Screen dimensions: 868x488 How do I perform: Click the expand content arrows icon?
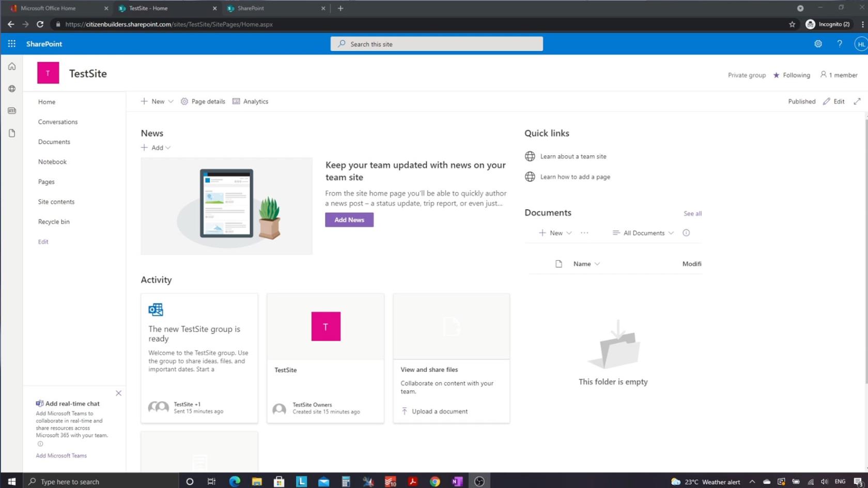click(x=857, y=101)
